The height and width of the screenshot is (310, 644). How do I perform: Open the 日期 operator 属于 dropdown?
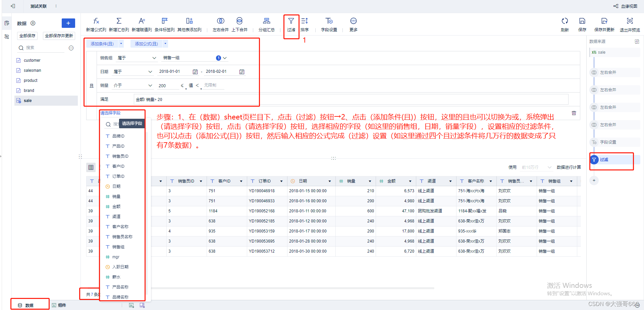point(133,72)
